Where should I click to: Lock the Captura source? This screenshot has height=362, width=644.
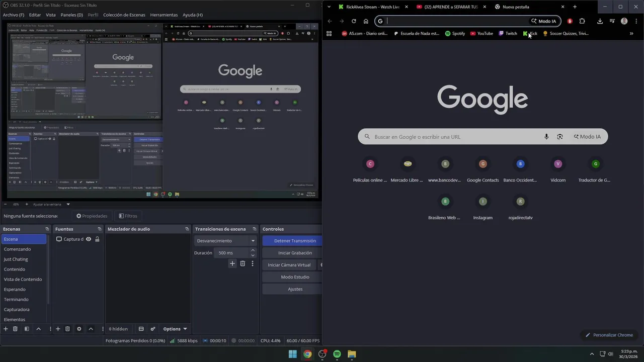[97, 239]
